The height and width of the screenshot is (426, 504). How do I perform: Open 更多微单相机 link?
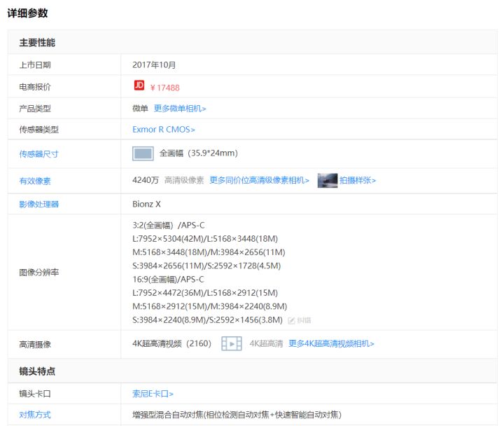(x=180, y=109)
